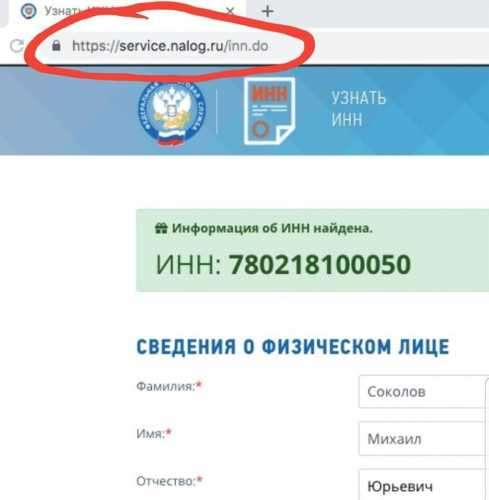Click the УЗНАТЬ ИНН header title
This screenshot has width=489, height=500.
point(358,108)
